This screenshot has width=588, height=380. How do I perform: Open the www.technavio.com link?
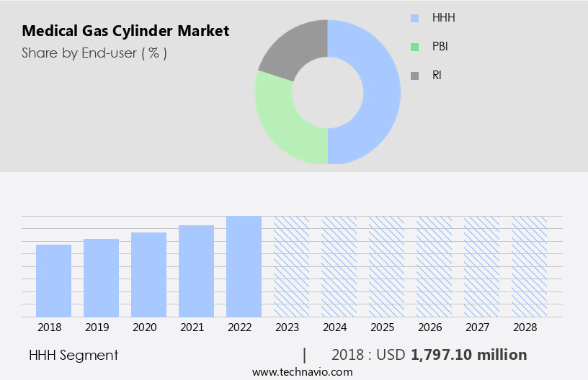pyautogui.click(x=302, y=371)
